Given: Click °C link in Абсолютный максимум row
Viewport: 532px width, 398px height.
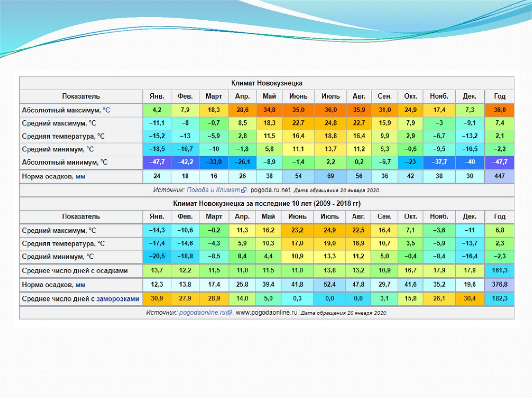Looking at the screenshot, I should 107,110.
